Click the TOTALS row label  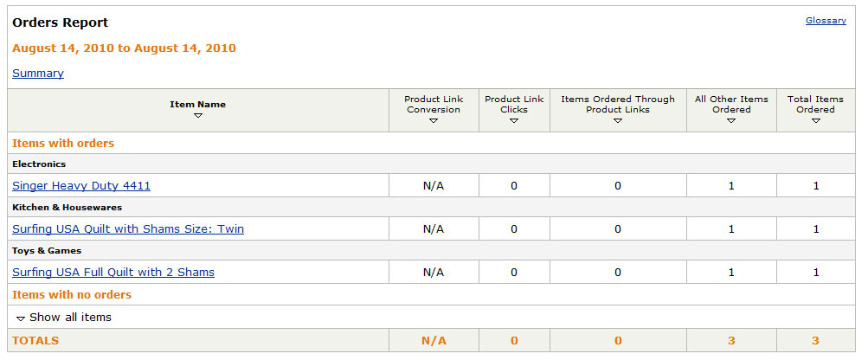[x=35, y=341]
